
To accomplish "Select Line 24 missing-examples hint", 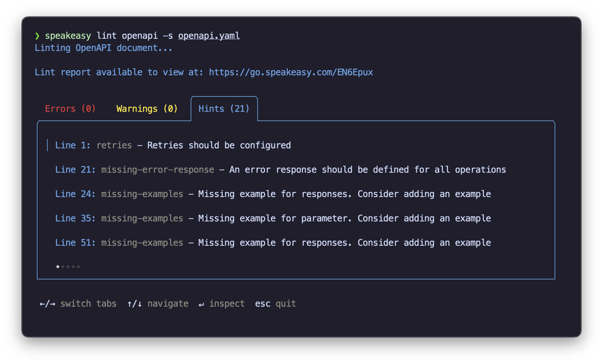I will pos(273,194).
